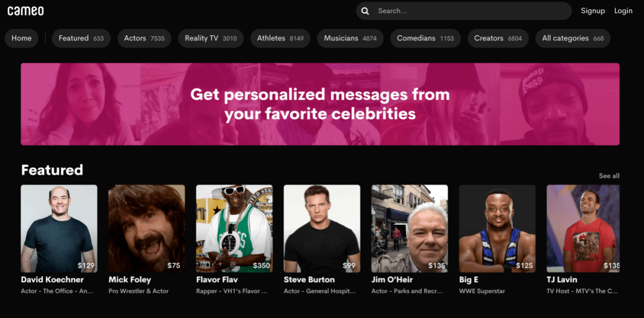Image resolution: width=644 pixels, height=318 pixels.
Task: Browse the Athletes category
Action: coord(280,38)
